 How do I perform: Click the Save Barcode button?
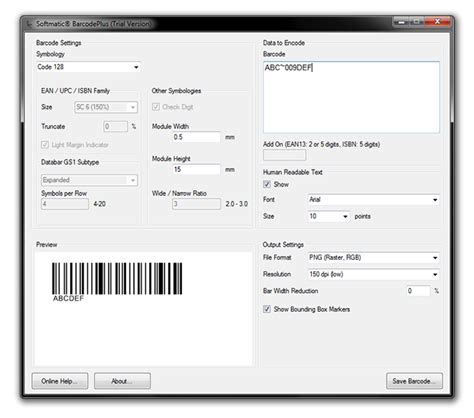(x=414, y=381)
